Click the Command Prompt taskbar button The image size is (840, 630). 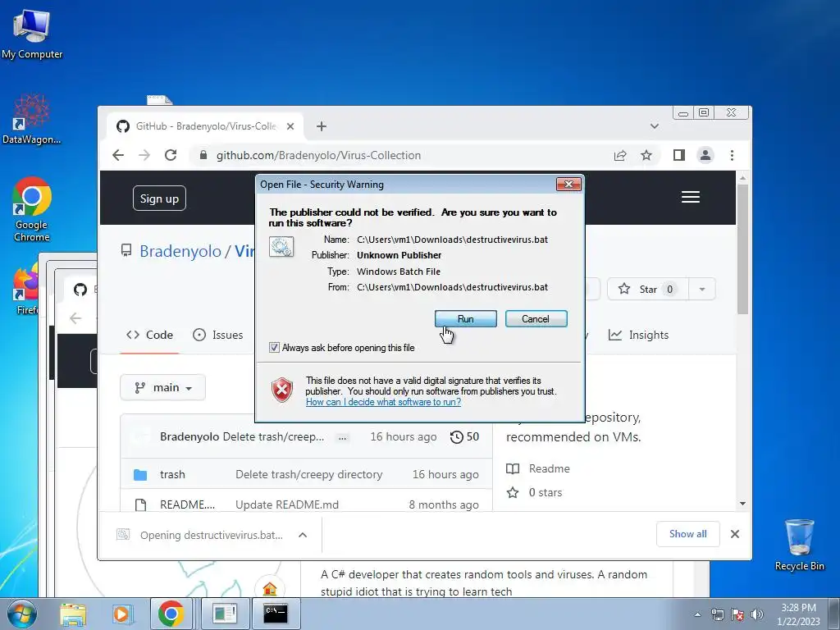tap(276, 614)
